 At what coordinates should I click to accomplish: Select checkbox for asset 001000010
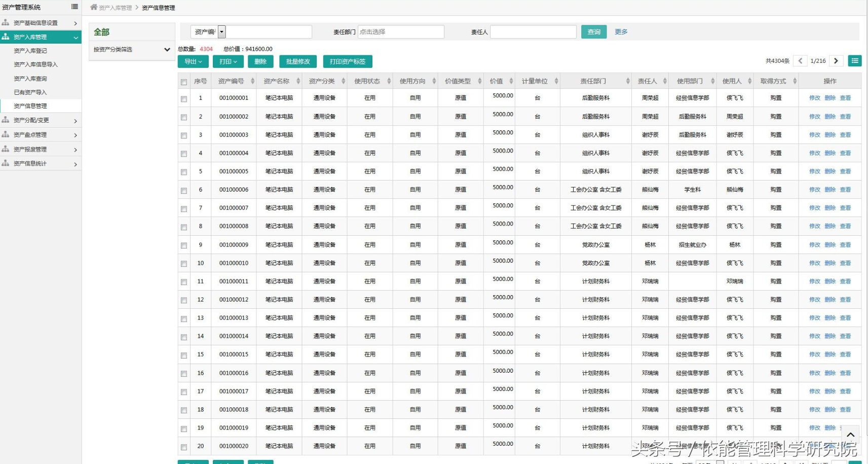(x=184, y=264)
